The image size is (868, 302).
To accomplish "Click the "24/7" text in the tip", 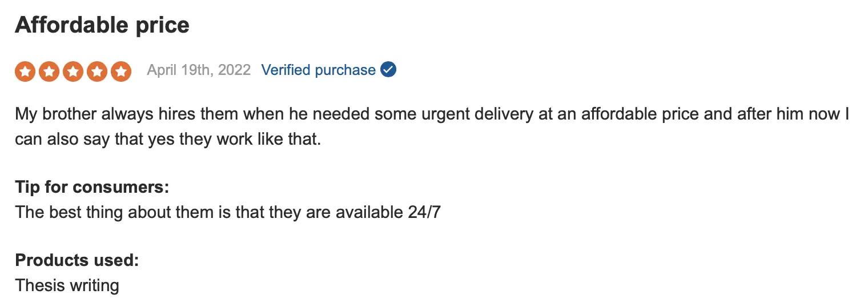I will pos(424,212).
